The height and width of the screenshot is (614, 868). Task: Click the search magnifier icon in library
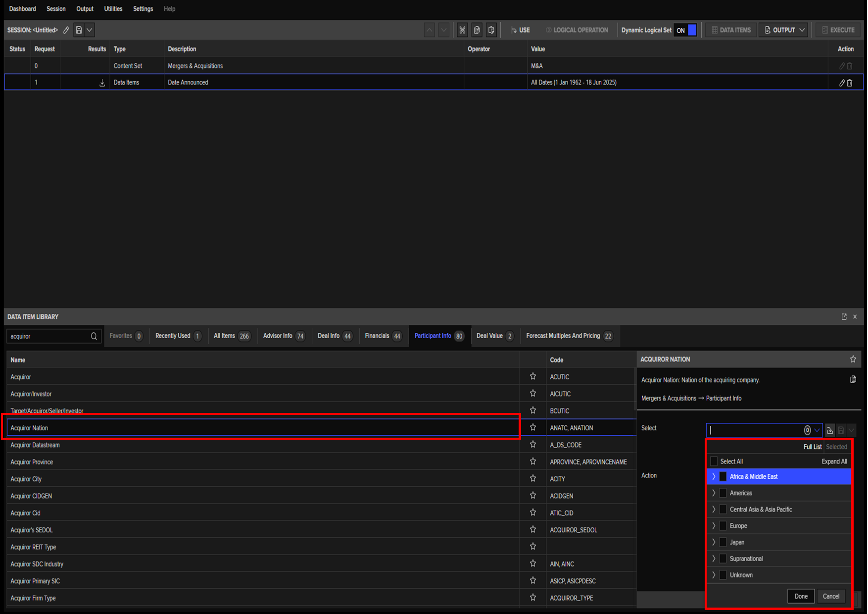(x=94, y=336)
